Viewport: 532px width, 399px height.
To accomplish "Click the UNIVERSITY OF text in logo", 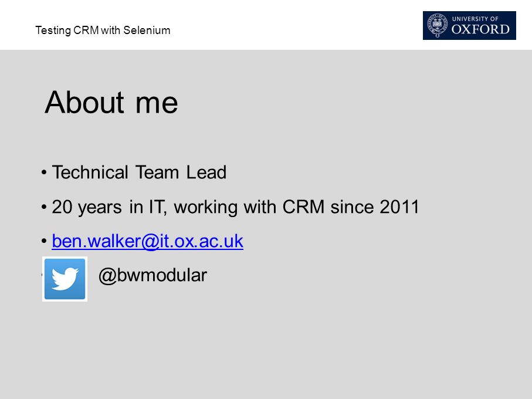I will (x=475, y=19).
